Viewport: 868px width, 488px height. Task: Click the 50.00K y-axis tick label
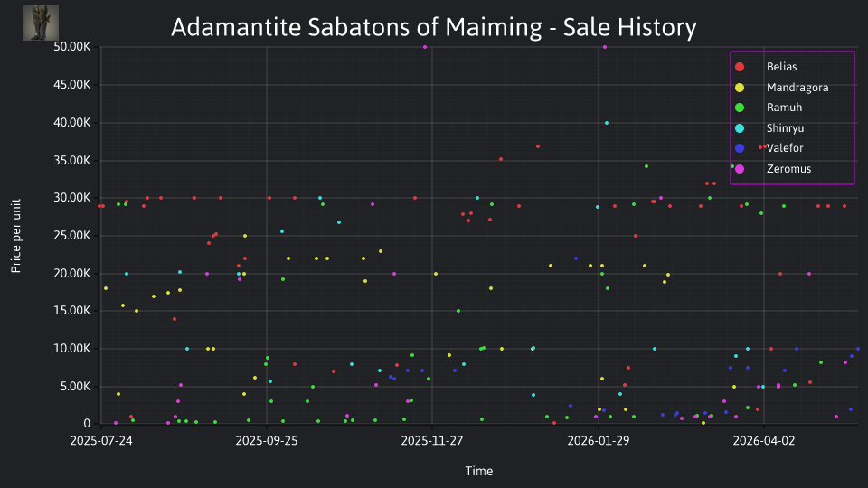pyautogui.click(x=72, y=47)
